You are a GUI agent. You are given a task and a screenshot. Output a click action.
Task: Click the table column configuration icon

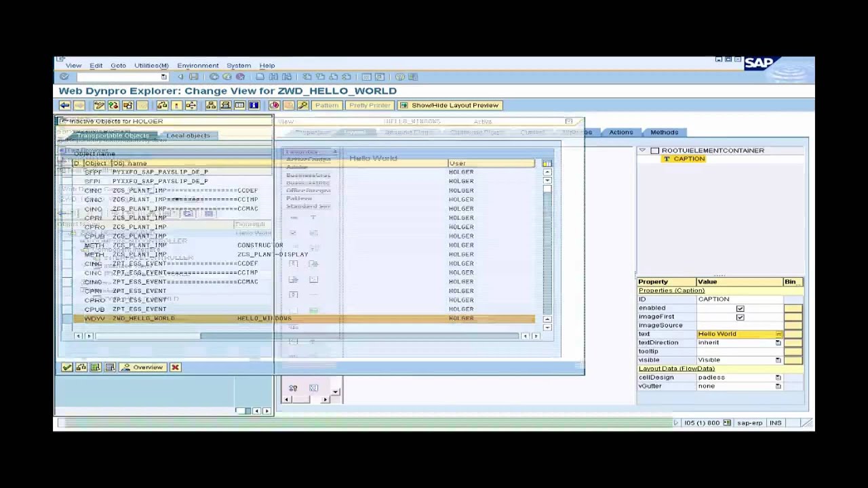[547, 163]
